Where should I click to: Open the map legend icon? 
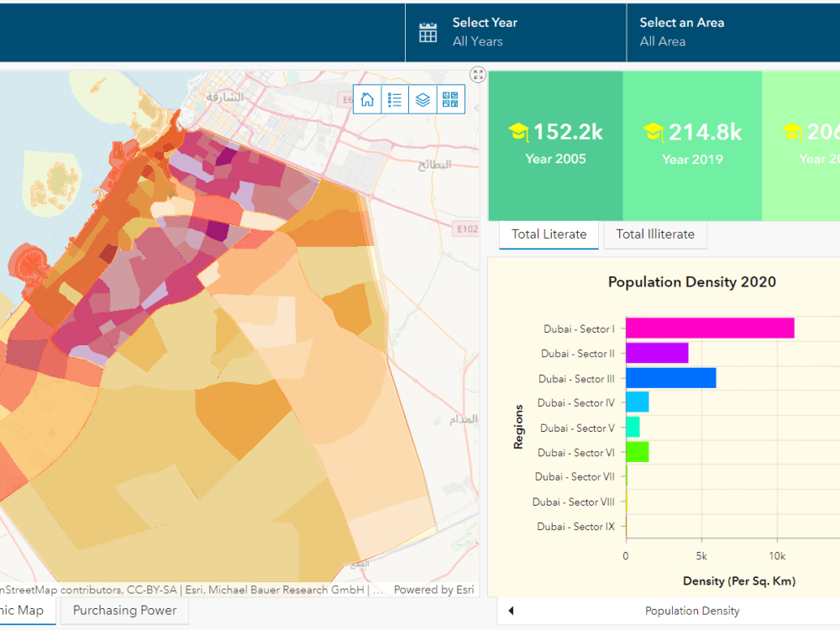tap(394, 99)
